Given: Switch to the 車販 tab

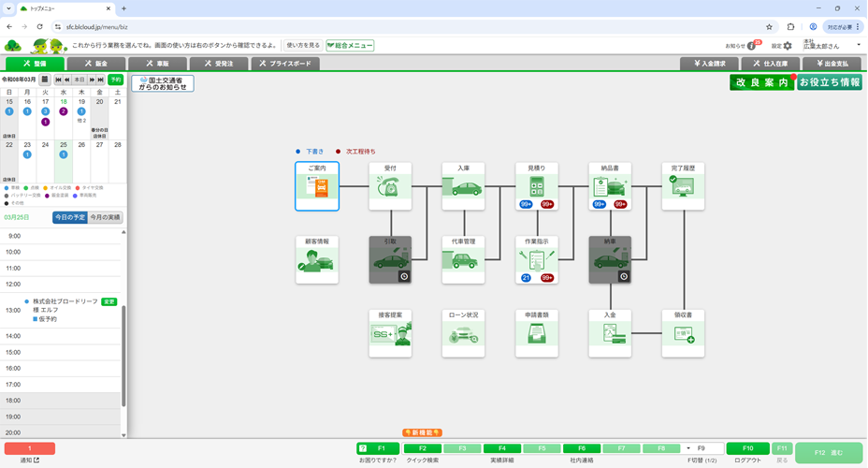Looking at the screenshot, I should coord(154,64).
